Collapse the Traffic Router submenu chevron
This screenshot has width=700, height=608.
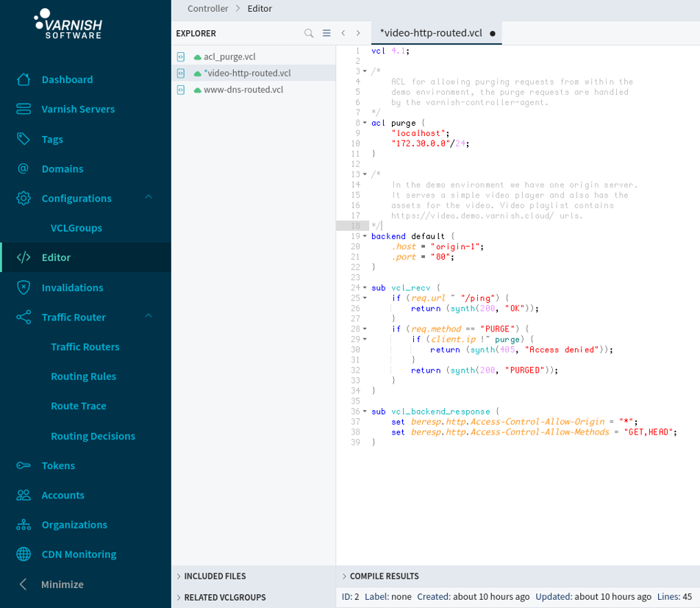click(149, 317)
